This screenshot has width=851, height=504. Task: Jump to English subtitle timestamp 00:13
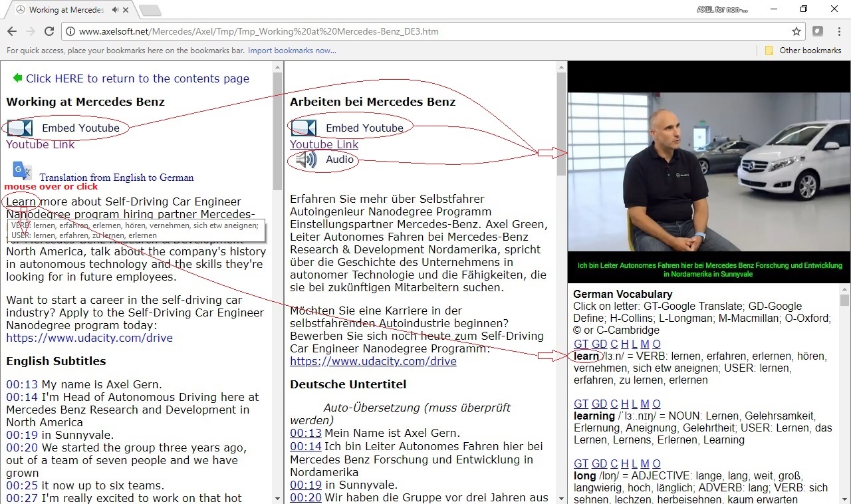tap(23, 384)
